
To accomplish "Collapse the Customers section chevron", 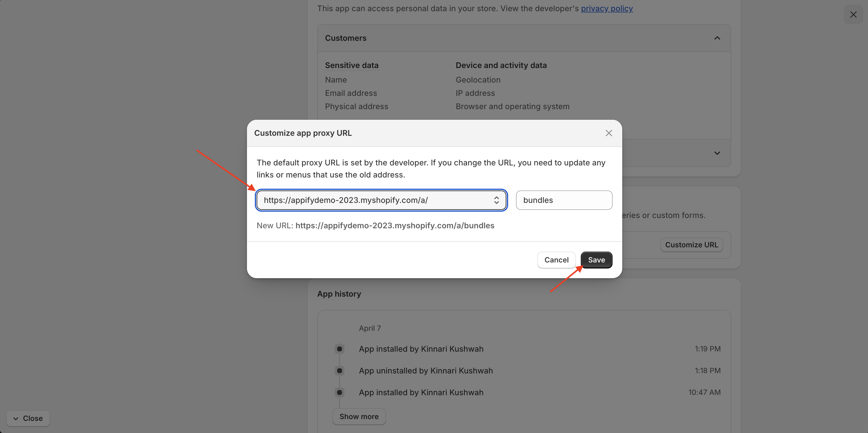I will (x=717, y=38).
